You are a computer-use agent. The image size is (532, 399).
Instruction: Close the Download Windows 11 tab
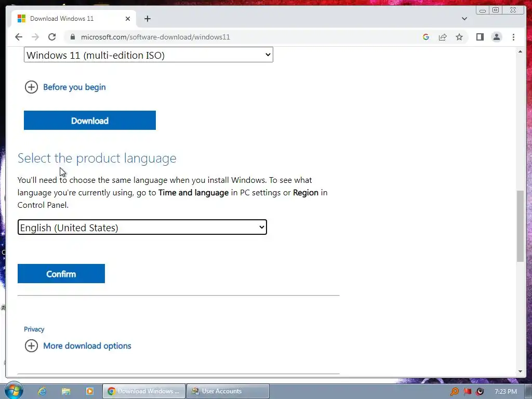(x=128, y=19)
